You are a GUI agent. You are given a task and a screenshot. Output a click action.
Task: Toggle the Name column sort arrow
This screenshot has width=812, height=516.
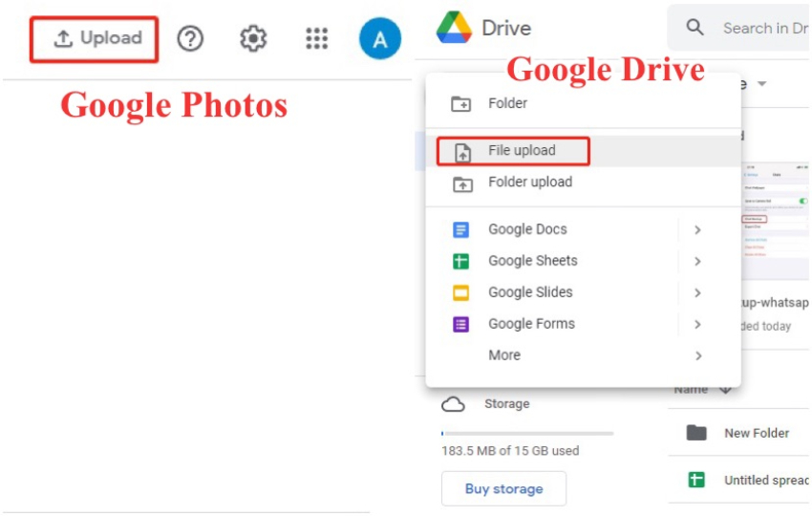725,390
